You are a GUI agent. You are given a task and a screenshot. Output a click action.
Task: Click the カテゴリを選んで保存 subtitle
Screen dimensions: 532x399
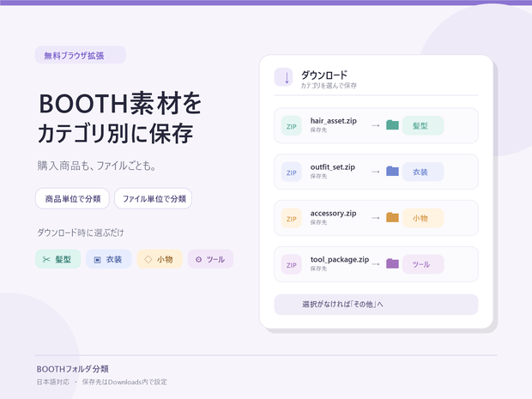point(329,86)
